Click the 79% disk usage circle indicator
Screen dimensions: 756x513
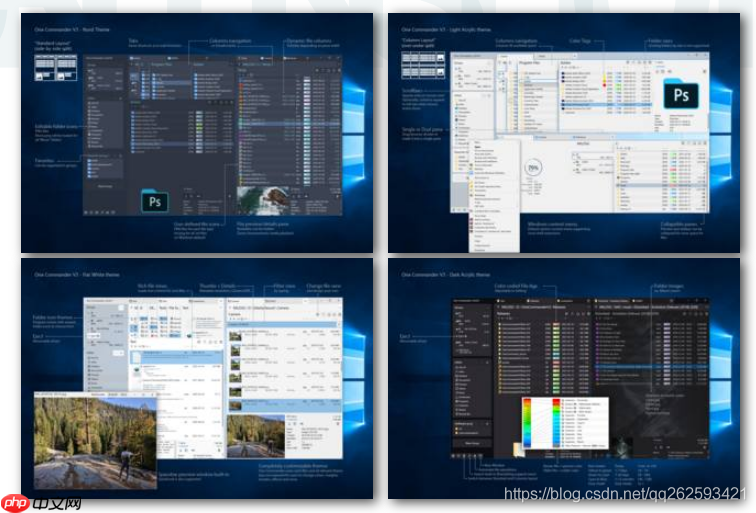(x=535, y=166)
